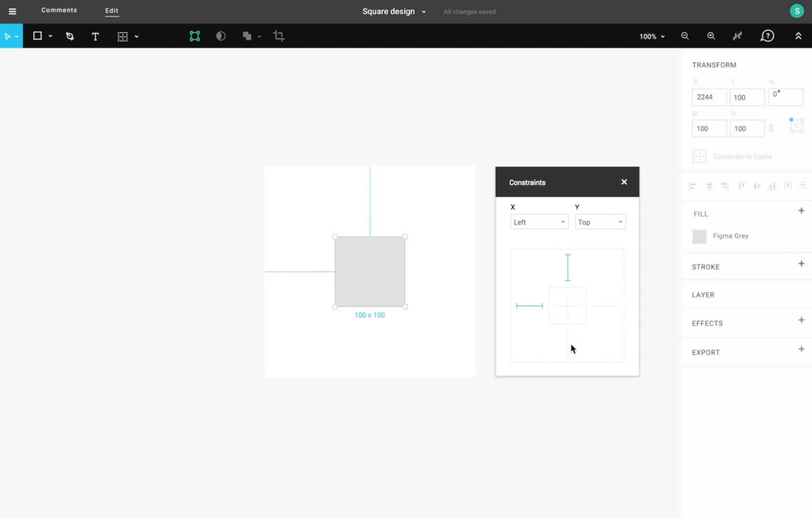Screen dimensions: 812x518
Task: Toggle left constraint in the Constraints preview
Action: 529,306
